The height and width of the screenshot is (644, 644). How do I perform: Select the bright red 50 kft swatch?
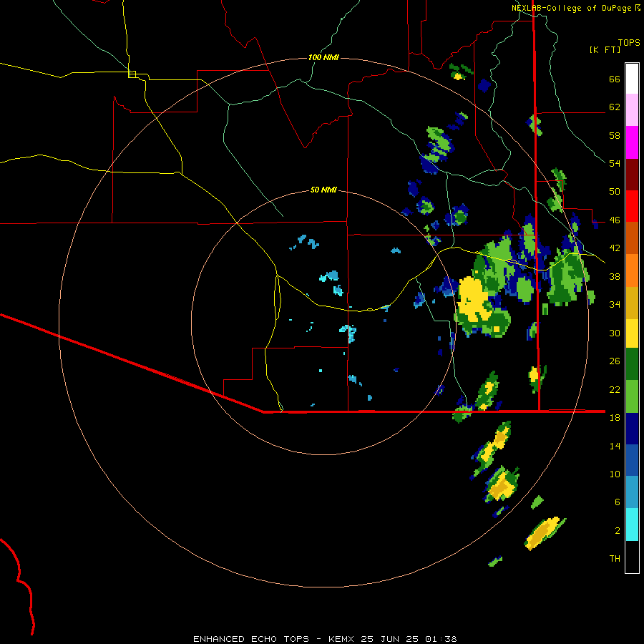[x=632, y=206]
